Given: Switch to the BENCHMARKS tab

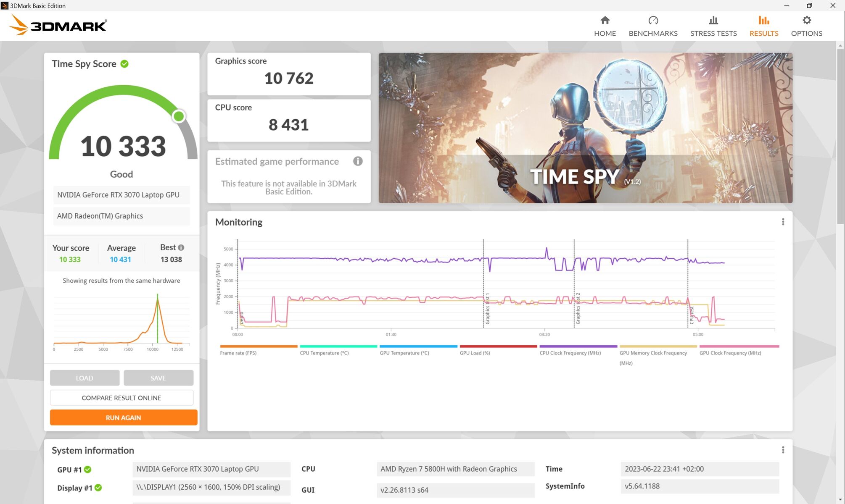Looking at the screenshot, I should [x=653, y=33].
